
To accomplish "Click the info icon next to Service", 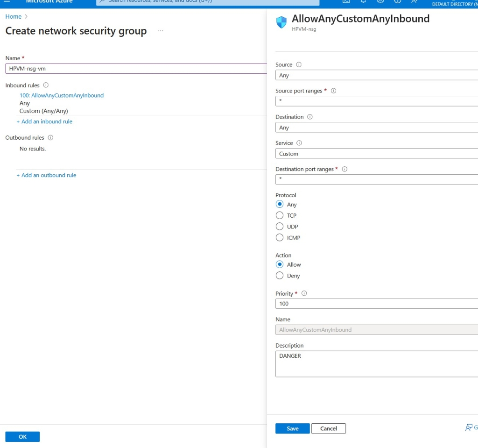I will click(x=299, y=143).
